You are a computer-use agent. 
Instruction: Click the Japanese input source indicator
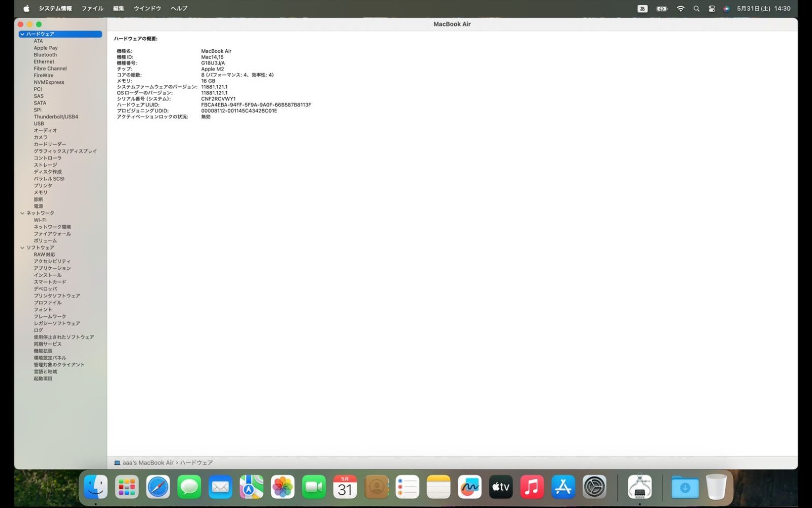point(642,8)
